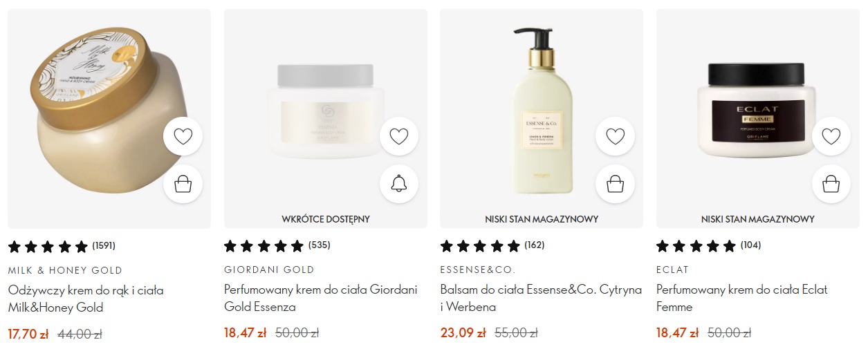This screenshot has width=868, height=349.
Task: Add Milk & Honey Gold cream to wishlist
Action: click(183, 136)
